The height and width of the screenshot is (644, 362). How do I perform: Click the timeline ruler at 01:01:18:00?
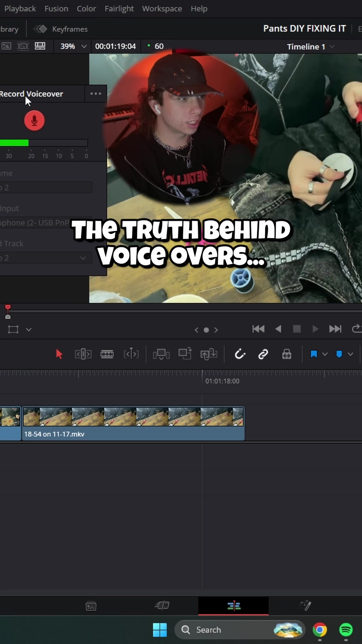click(x=222, y=381)
